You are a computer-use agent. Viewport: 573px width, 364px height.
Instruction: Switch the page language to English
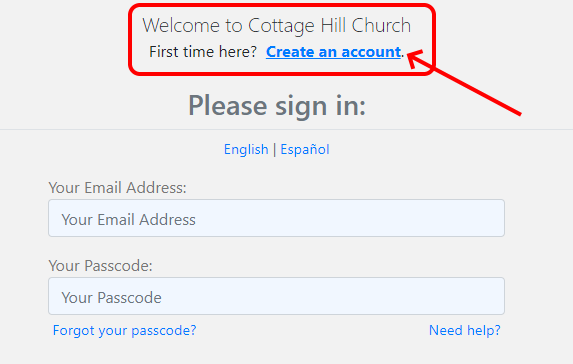click(x=246, y=149)
